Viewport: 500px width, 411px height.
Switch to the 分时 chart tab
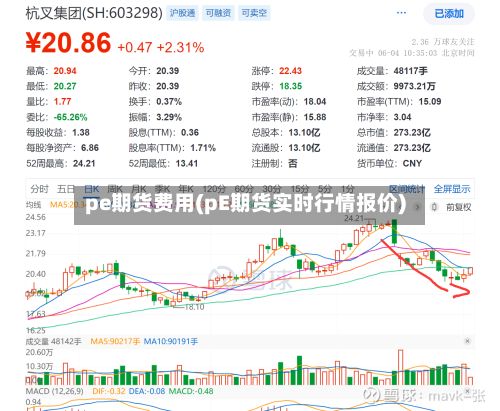[x=39, y=189]
